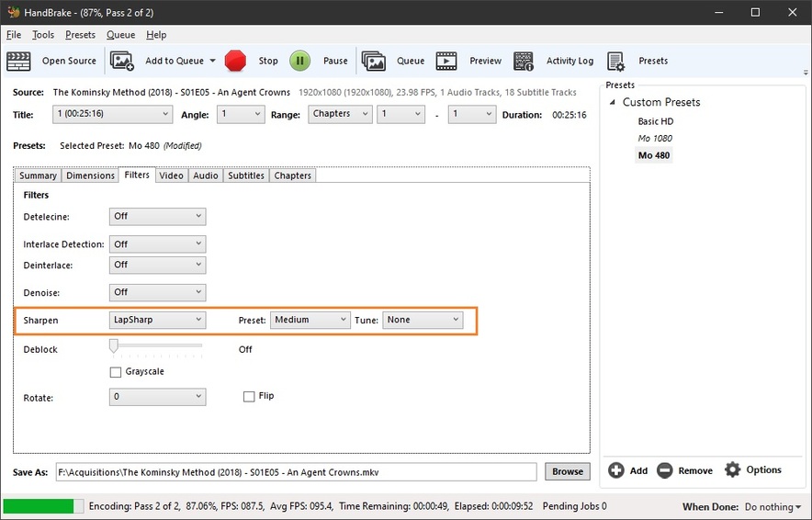This screenshot has width=812, height=520.
Task: Click the 'Time Remaining: 00:00:49' status text
Action: (x=394, y=506)
